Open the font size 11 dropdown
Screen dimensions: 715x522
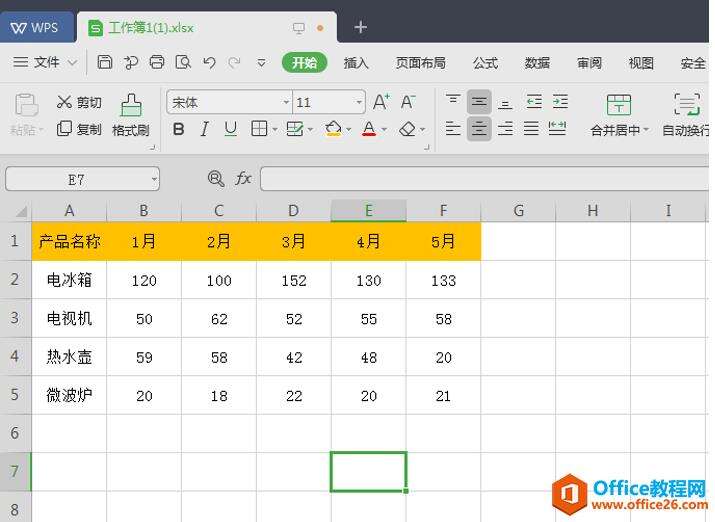pos(359,102)
